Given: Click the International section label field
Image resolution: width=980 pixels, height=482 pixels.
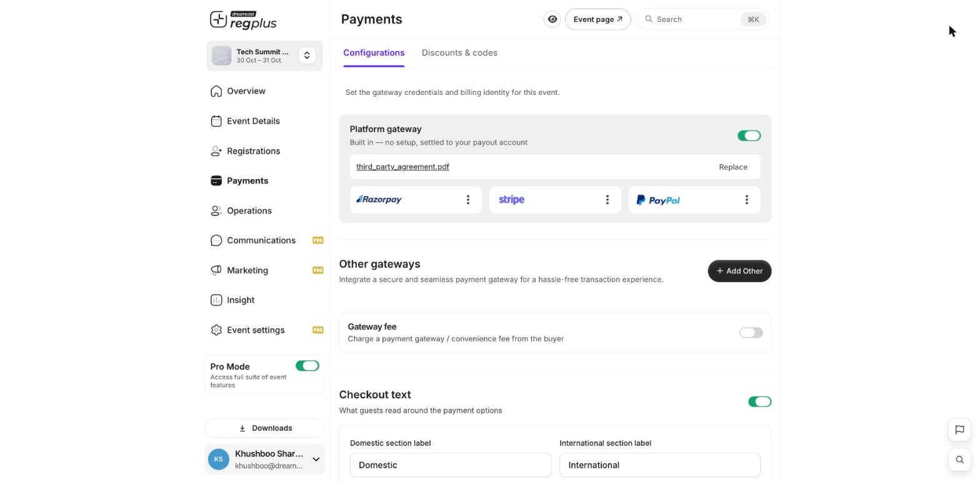Looking at the screenshot, I should (660, 465).
